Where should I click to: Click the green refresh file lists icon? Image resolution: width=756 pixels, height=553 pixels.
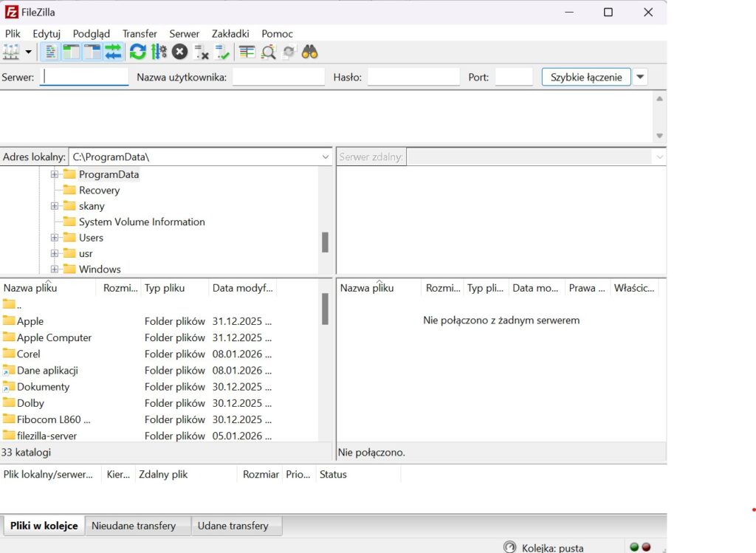point(137,52)
